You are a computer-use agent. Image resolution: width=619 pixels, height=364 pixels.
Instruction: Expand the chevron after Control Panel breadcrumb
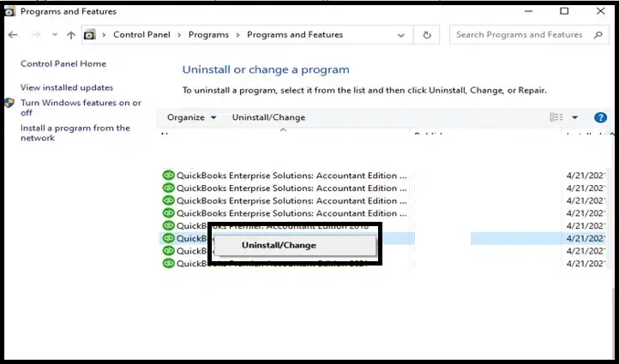(179, 35)
